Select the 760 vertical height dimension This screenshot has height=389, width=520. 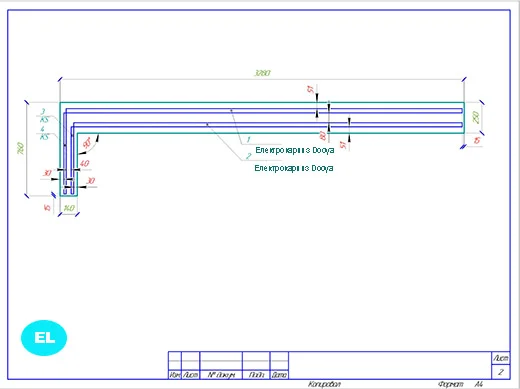(x=21, y=148)
